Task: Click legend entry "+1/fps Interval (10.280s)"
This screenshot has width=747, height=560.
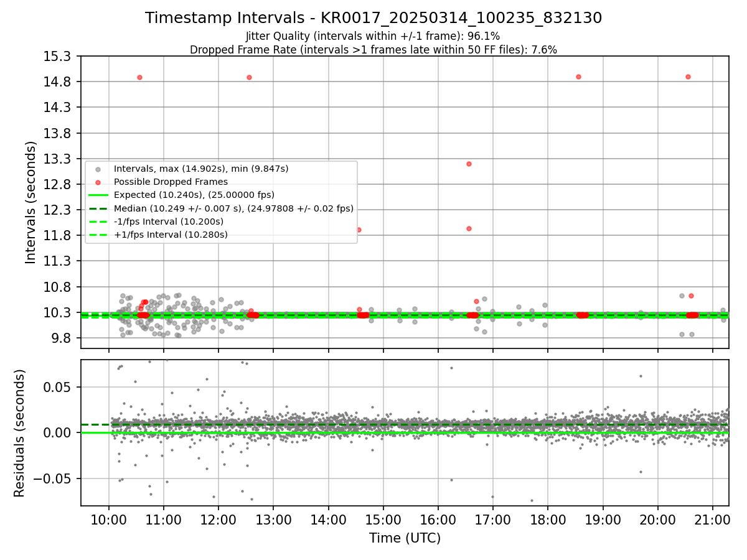Action: [171, 235]
